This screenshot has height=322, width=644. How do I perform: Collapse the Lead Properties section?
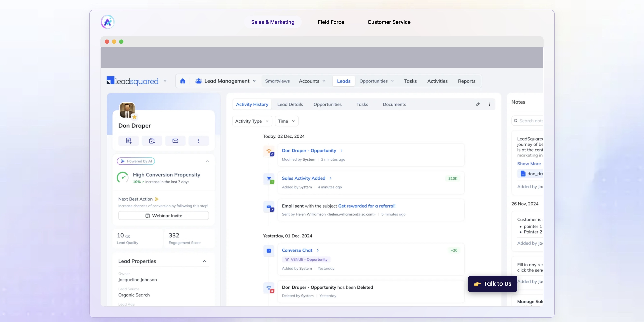tap(204, 261)
